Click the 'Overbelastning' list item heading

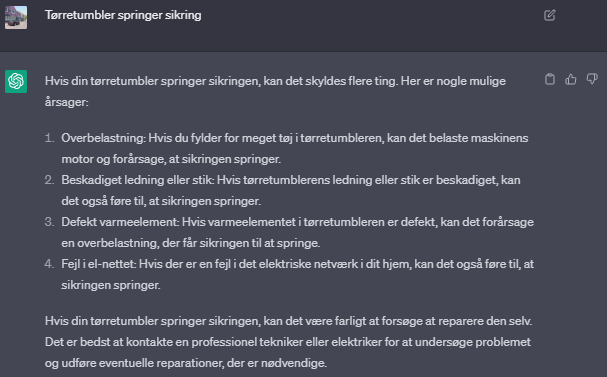point(103,138)
